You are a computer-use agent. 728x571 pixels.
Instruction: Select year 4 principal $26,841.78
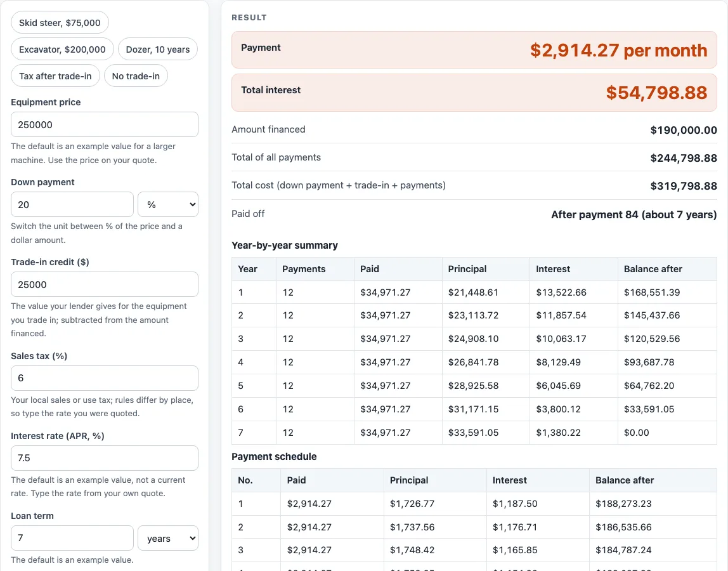(x=473, y=362)
